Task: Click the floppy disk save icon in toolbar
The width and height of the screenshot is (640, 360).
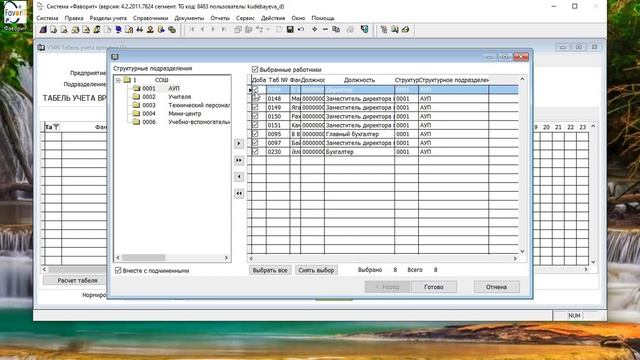Action: click(x=290, y=30)
